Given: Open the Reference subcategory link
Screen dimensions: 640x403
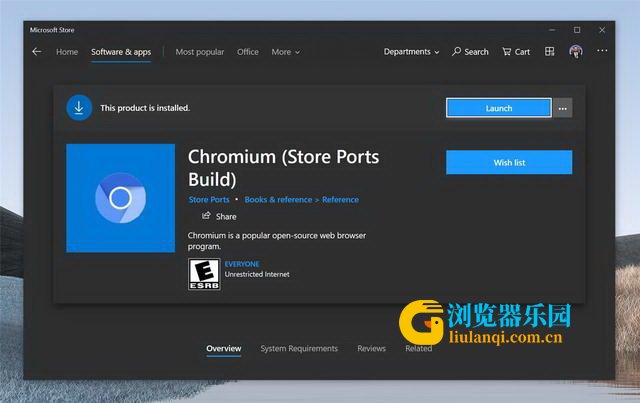Looking at the screenshot, I should tap(340, 200).
